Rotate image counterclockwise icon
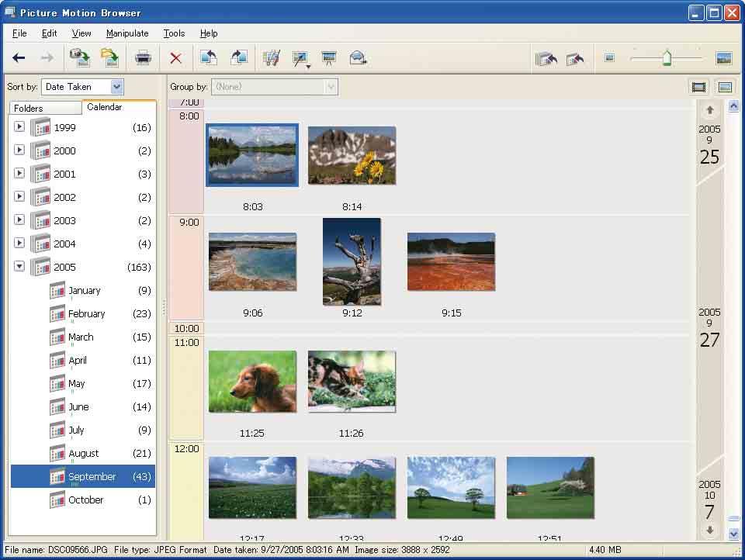745x560 pixels. coord(209,58)
